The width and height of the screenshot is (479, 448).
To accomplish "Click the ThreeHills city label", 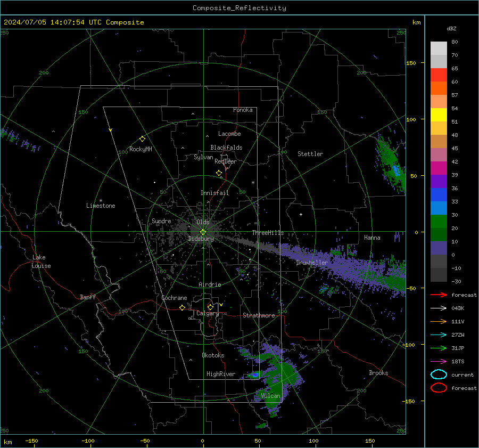I will click(x=268, y=233).
